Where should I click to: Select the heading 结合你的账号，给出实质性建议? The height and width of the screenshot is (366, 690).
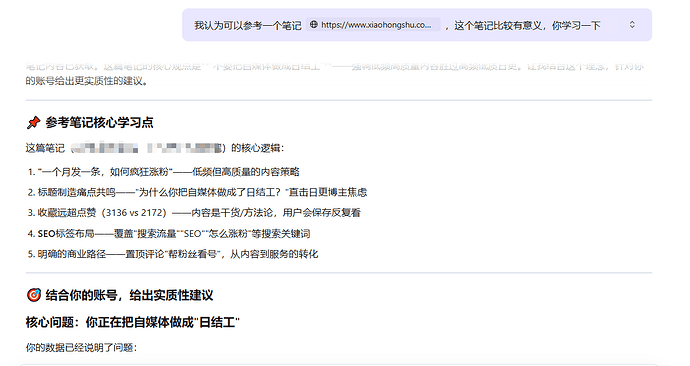tap(129, 295)
